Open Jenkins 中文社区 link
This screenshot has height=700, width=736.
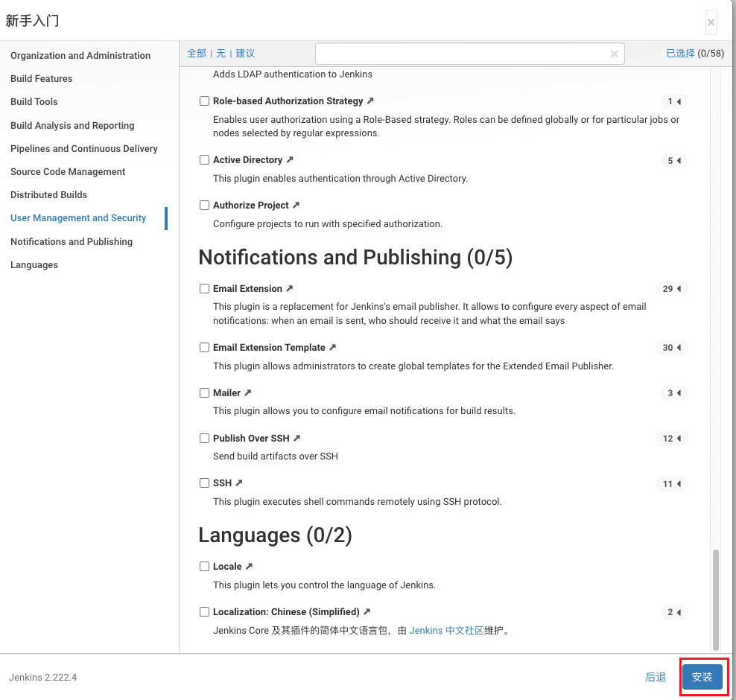(446, 631)
